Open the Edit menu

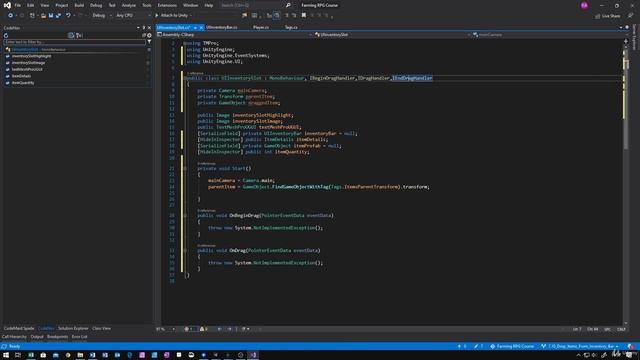point(31,5)
